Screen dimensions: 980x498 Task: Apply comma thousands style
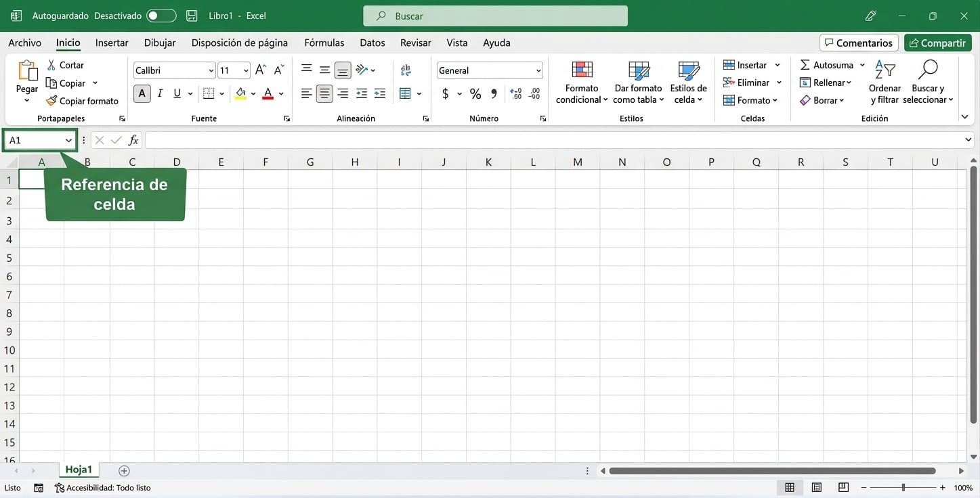click(x=494, y=93)
